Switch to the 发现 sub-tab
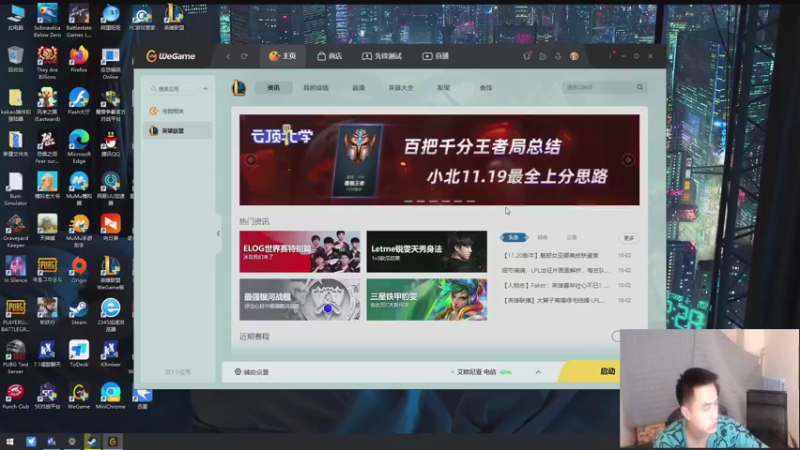Image resolution: width=800 pixels, height=450 pixels. coord(443,88)
